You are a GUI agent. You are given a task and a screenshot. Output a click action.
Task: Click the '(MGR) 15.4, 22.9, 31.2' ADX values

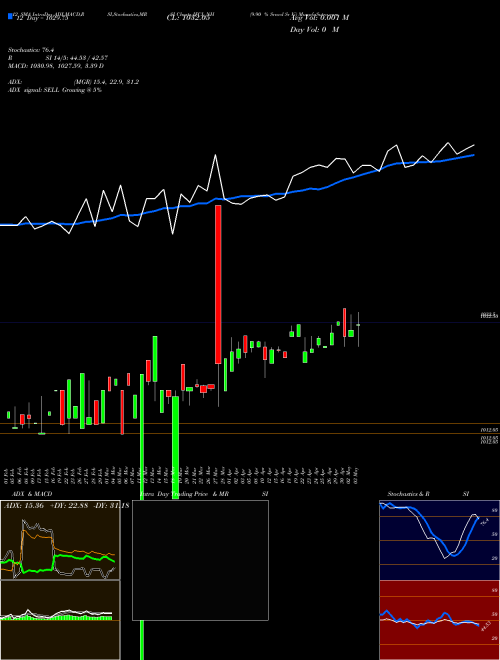106,82
